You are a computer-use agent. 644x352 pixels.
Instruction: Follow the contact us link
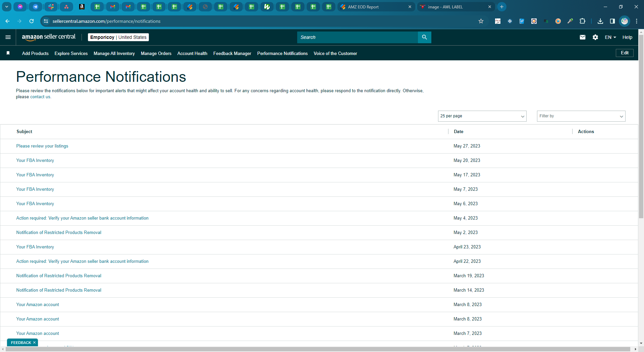coord(40,97)
